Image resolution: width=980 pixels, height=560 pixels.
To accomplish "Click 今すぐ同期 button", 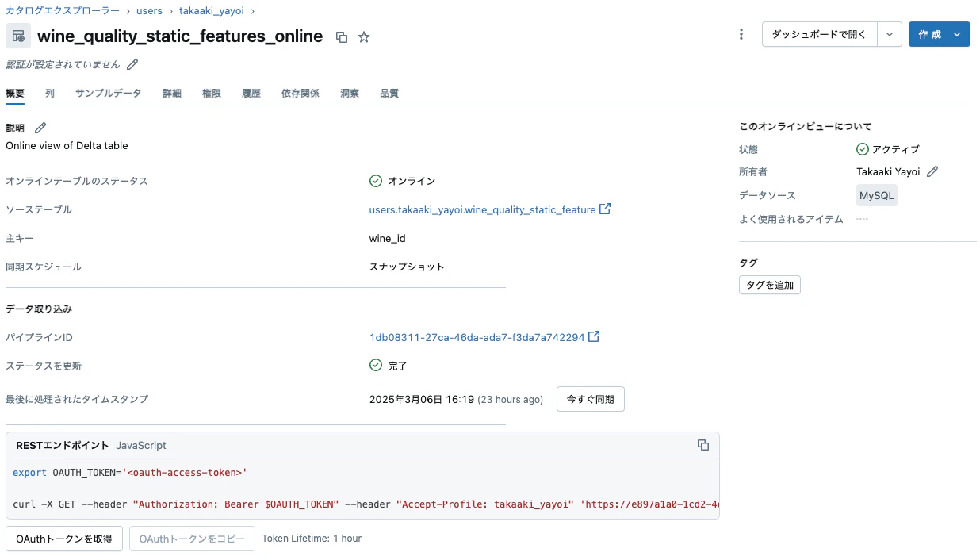I will coord(591,399).
